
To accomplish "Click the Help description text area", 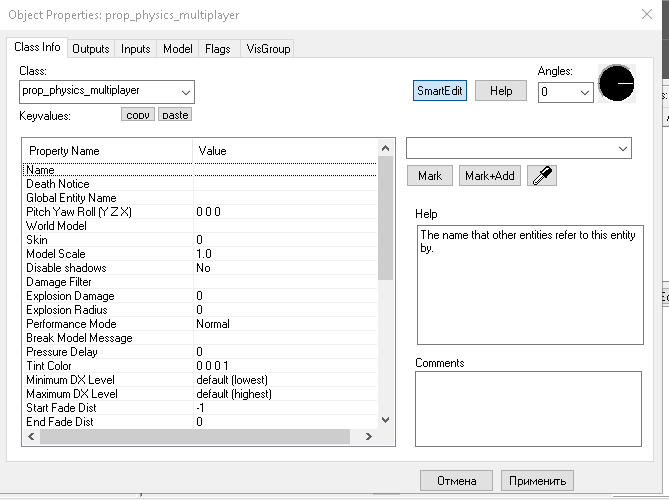I will [x=530, y=285].
